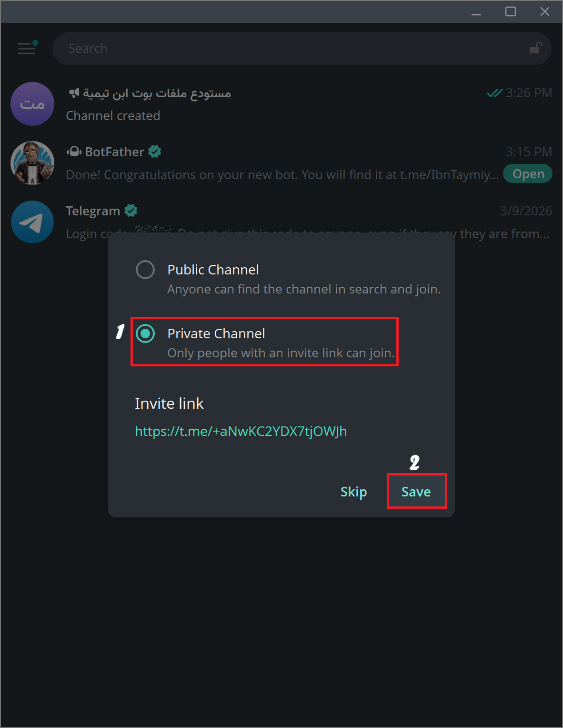
Task: Open the hamburger menu
Action: pos(27,48)
